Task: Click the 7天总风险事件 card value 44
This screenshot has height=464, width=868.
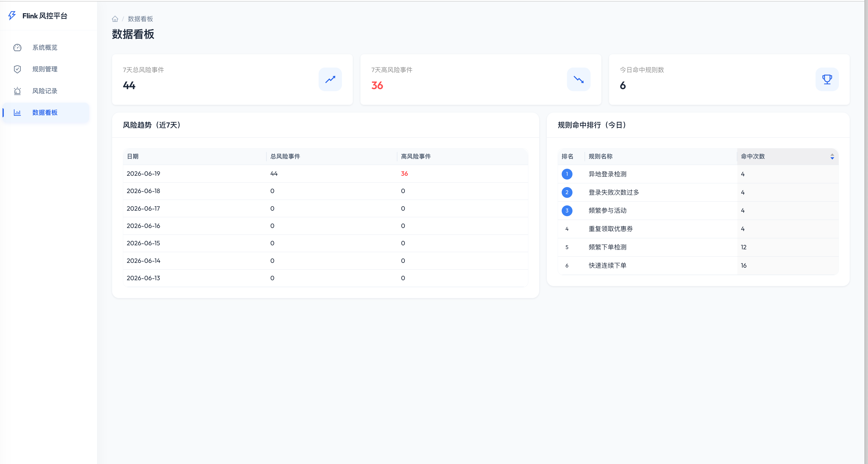Action: click(129, 85)
